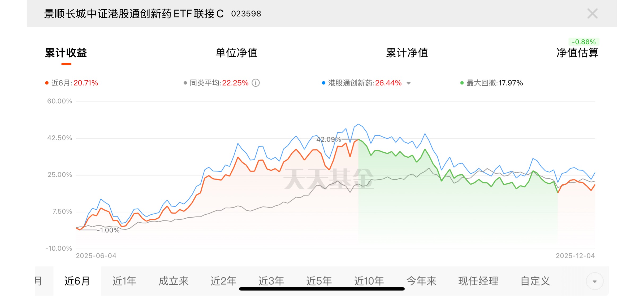Screen dimensions: 644x296
Task: Open info icon beside 同类平均
Action: [x=256, y=83]
